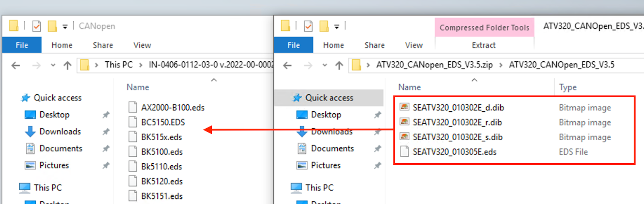Click the Downloads icon in left Quick access
The height and width of the screenshot is (204, 644).
[30, 132]
